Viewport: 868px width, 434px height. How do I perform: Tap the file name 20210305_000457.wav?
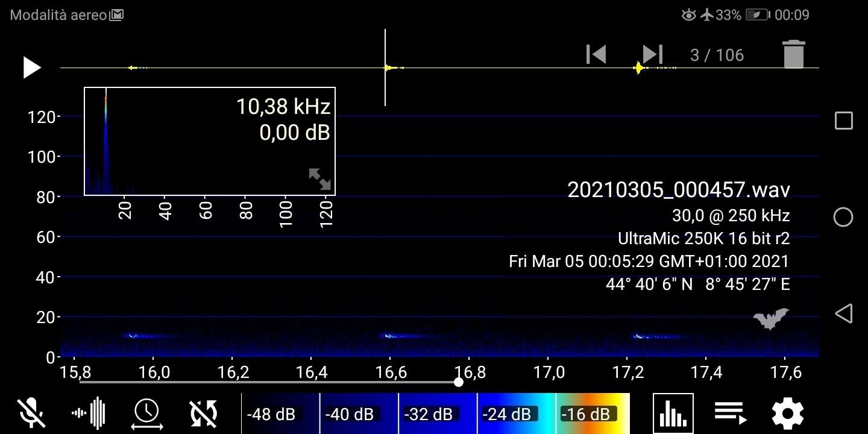click(x=679, y=189)
